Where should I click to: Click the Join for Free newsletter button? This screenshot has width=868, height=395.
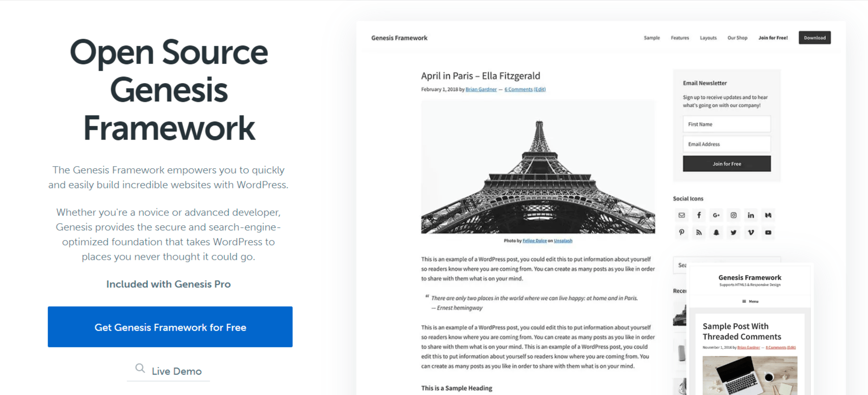point(727,164)
